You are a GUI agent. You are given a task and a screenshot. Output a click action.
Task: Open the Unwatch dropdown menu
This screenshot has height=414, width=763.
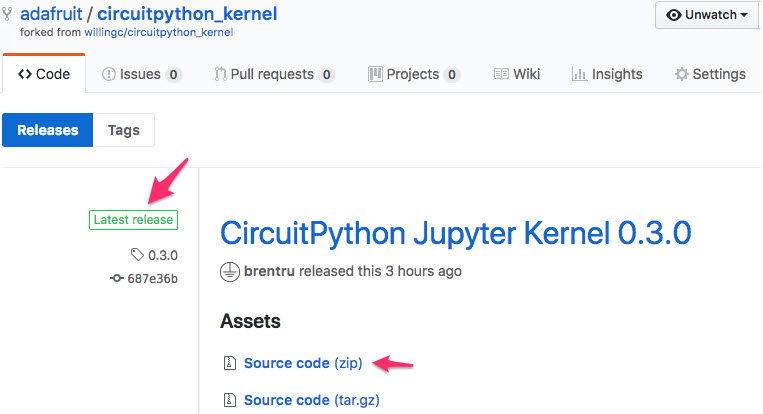(x=706, y=15)
